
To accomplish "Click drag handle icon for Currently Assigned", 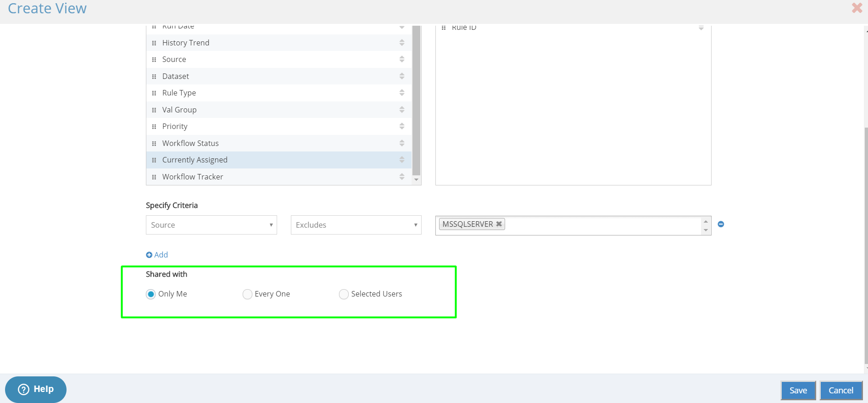I will (154, 160).
